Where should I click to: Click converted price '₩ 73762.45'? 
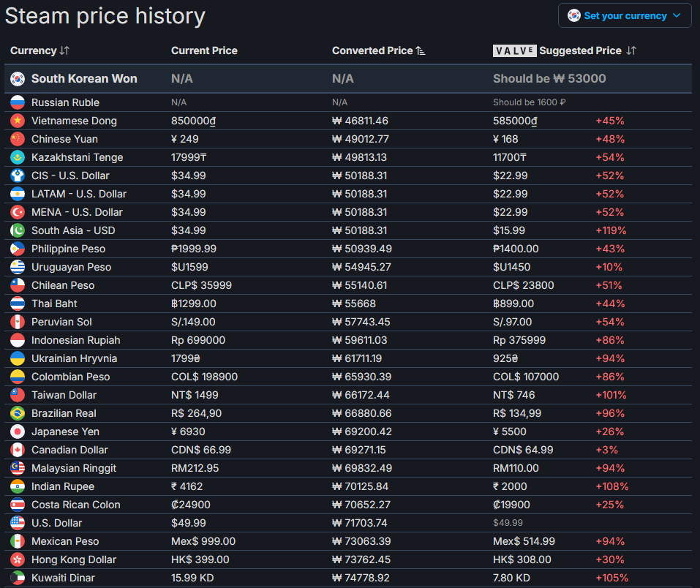(x=361, y=560)
